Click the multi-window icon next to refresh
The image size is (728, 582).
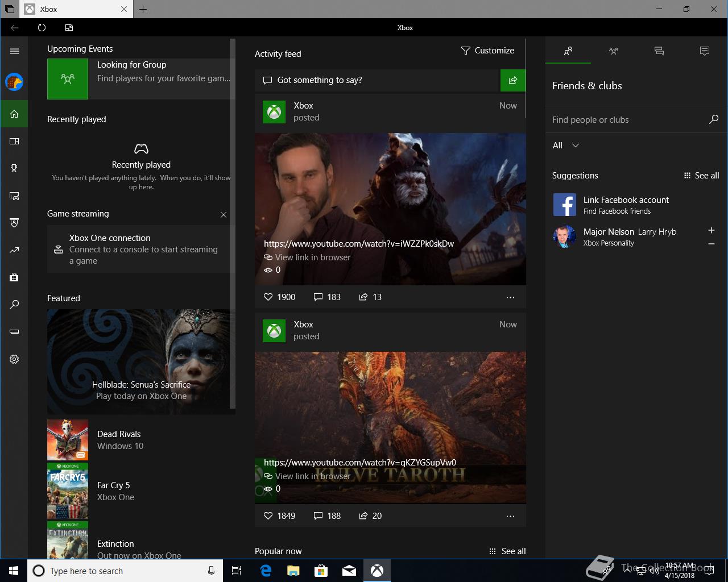click(69, 27)
